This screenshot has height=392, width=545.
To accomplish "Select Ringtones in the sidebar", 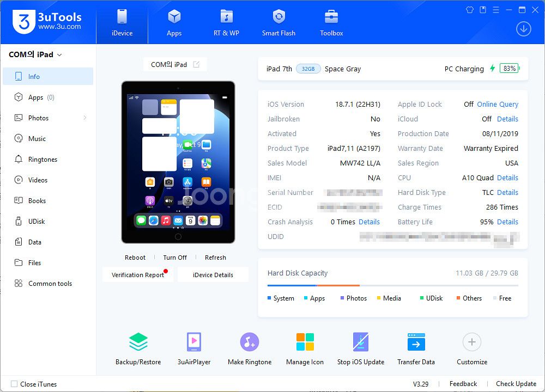I will pyautogui.click(x=43, y=160).
